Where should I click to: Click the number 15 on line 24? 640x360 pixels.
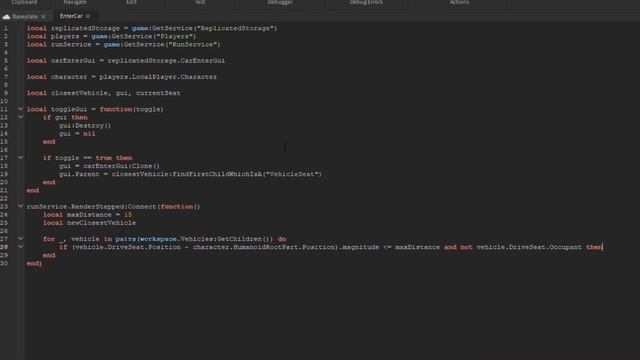128,215
